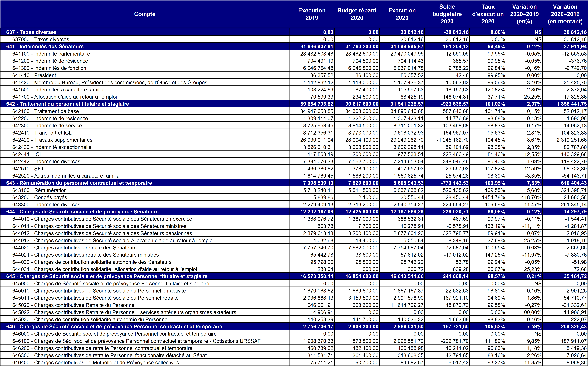
Task: Select the 637 - Taxes diverses row
Action: (x=31, y=32)
